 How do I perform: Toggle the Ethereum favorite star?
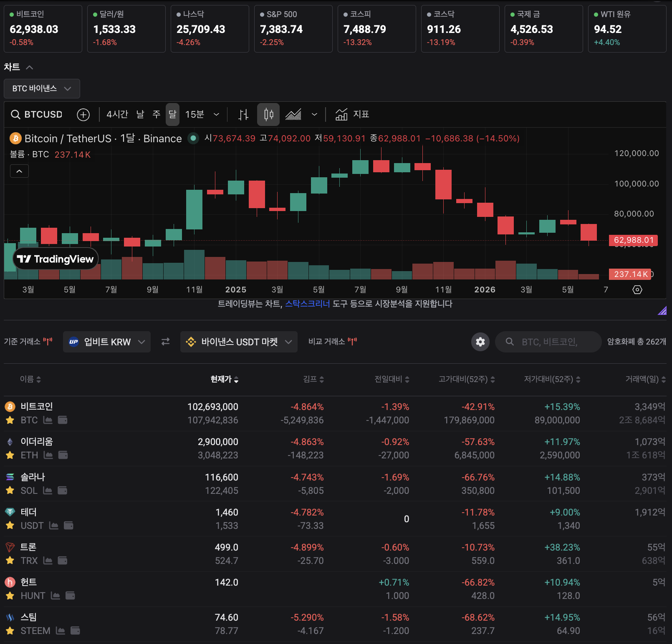10,455
